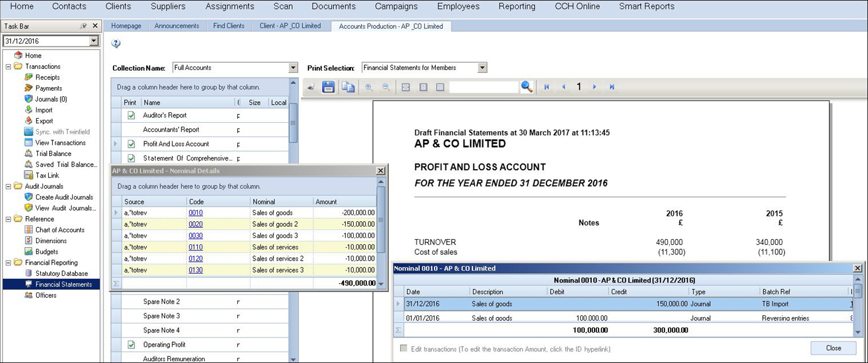This screenshot has width=868, height=363.
Task: Click the magnifier search icon in preview toolbar
Action: pos(527,87)
